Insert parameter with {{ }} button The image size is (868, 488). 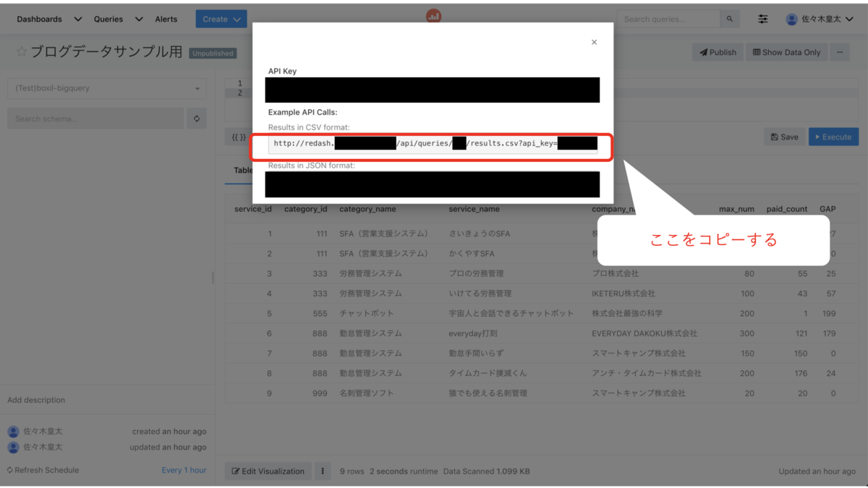pos(239,137)
